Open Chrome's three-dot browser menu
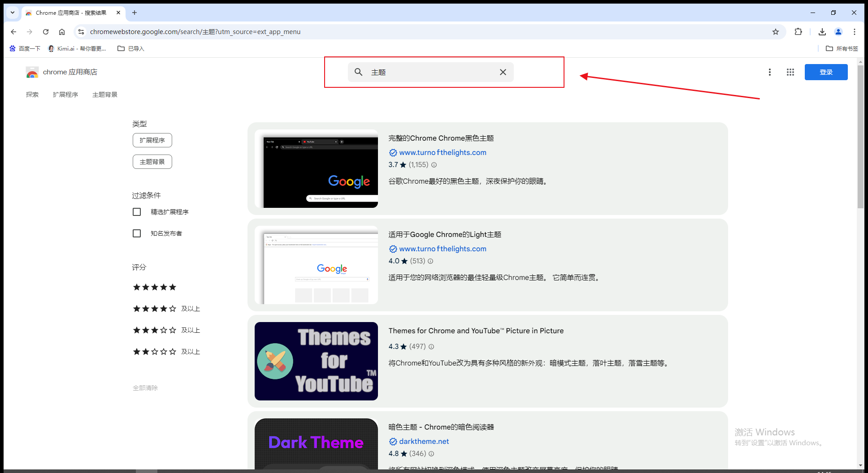 point(855,32)
